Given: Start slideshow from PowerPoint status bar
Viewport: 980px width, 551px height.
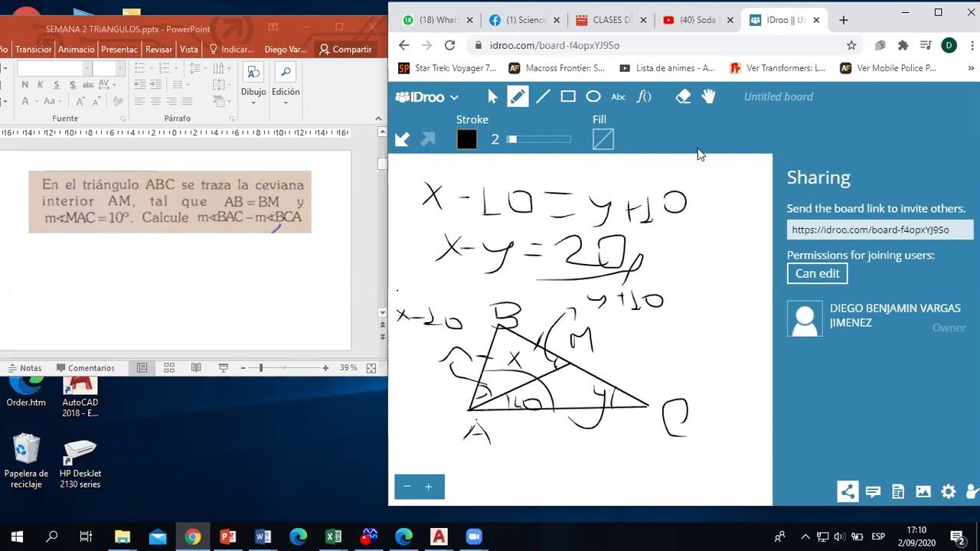Looking at the screenshot, I should [223, 368].
